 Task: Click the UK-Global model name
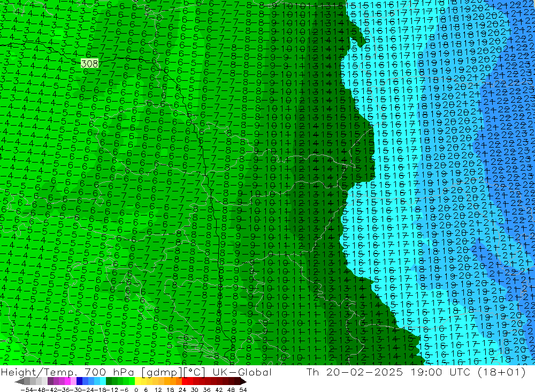pos(242,372)
